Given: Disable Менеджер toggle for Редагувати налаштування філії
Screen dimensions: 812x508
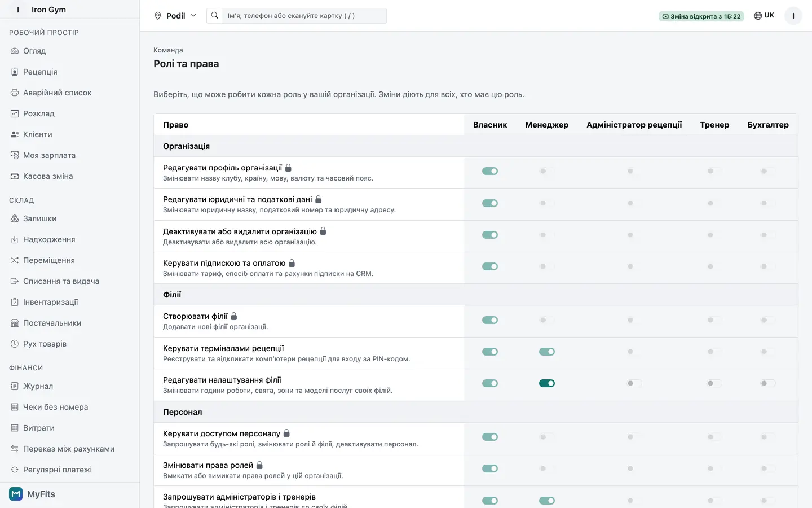Looking at the screenshot, I should 547,383.
